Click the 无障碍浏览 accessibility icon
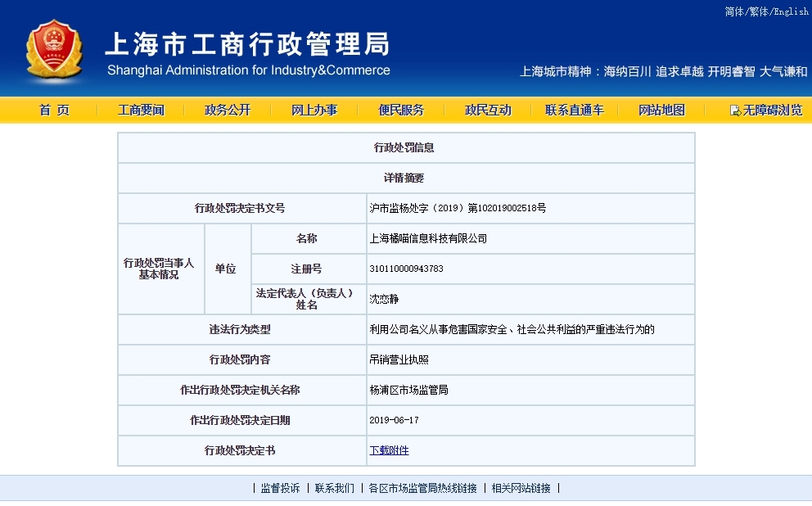The height and width of the screenshot is (506, 812). pyautogui.click(x=734, y=111)
